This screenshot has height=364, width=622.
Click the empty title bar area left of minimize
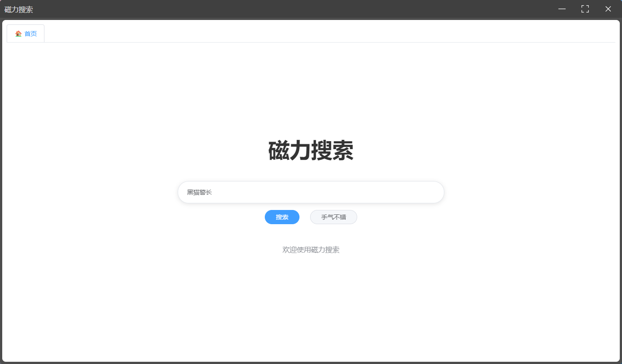[311, 9]
